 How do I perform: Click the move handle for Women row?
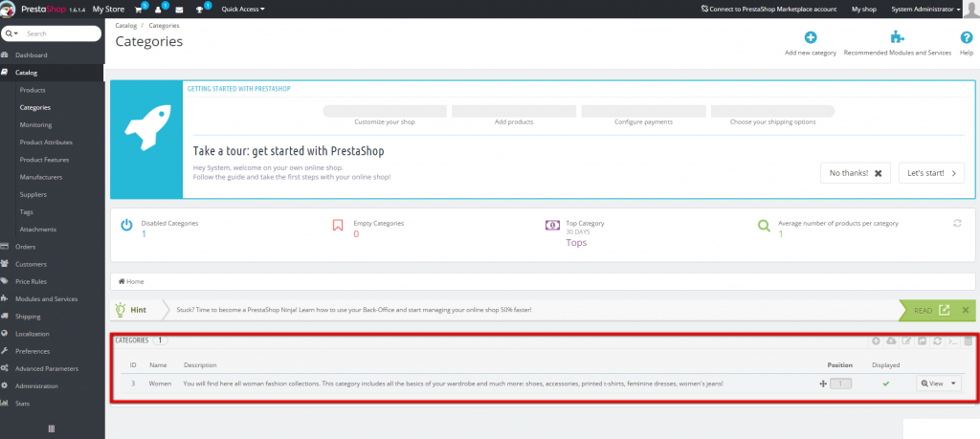pos(822,384)
